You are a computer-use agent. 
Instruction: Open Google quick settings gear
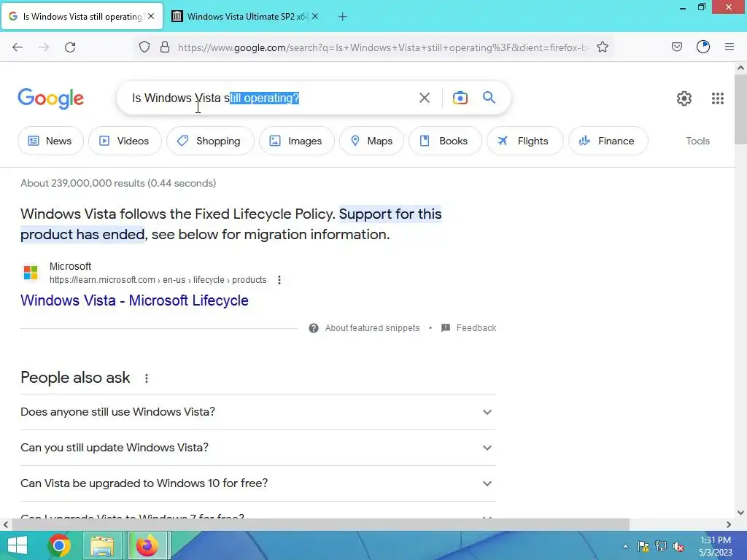pos(684,98)
